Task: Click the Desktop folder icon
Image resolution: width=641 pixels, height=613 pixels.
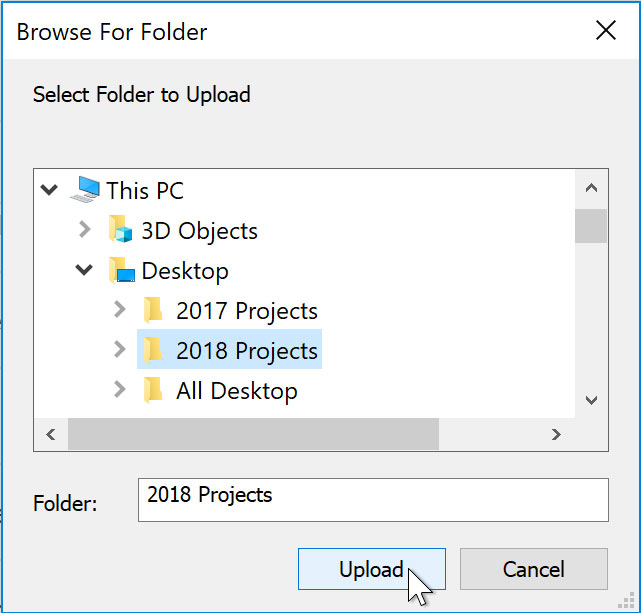Action: tap(121, 271)
